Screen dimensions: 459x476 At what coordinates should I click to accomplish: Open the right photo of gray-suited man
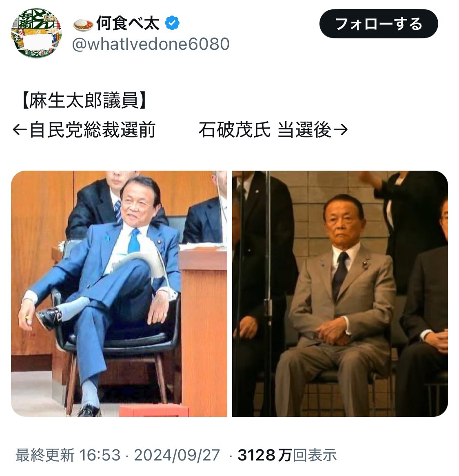coord(340,294)
